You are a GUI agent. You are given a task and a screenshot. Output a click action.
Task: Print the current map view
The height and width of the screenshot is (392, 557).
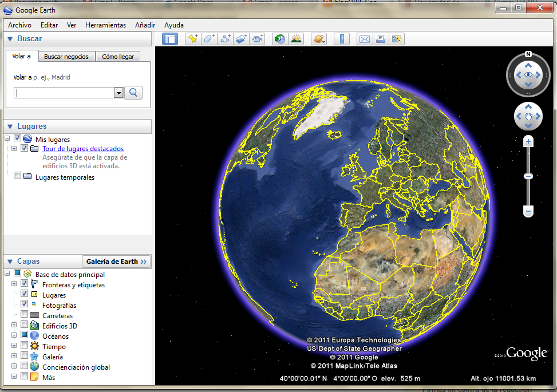pos(381,39)
